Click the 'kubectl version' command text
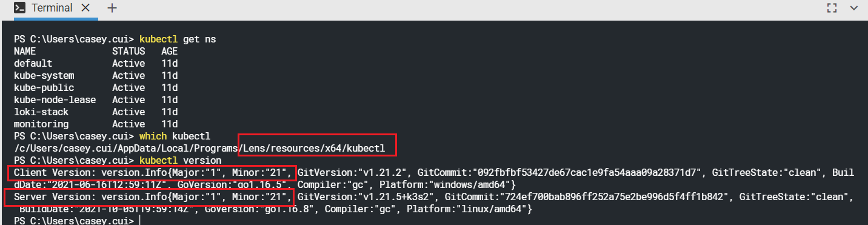868x225 pixels. (x=181, y=160)
